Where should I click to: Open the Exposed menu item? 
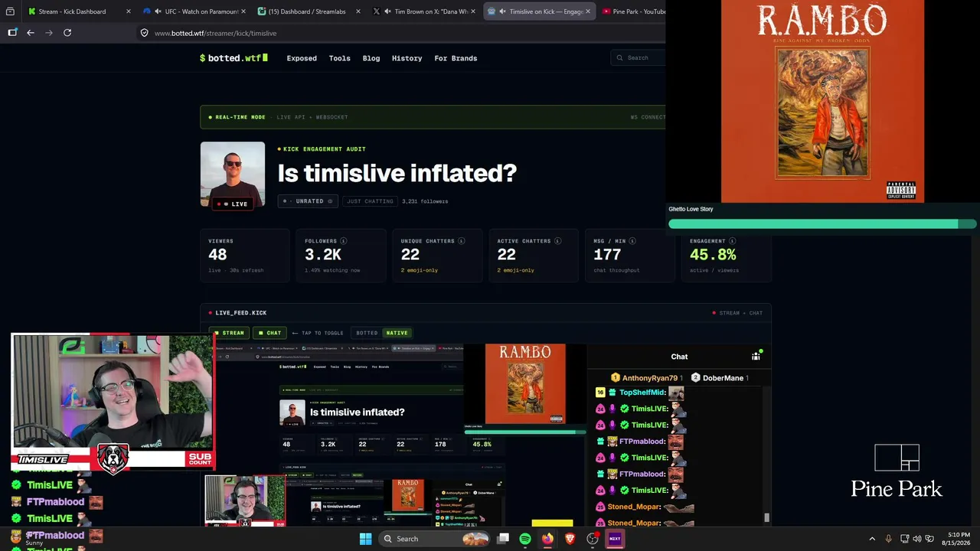point(302,58)
